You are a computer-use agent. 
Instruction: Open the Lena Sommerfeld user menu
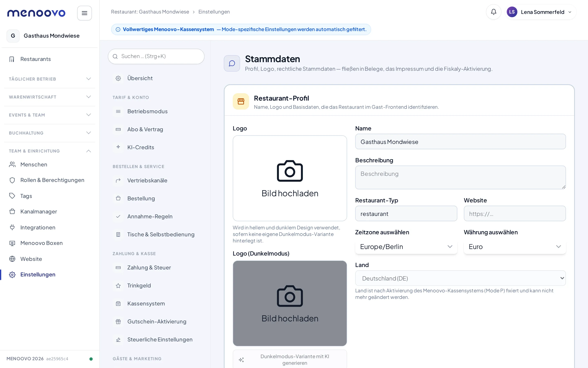pos(540,12)
